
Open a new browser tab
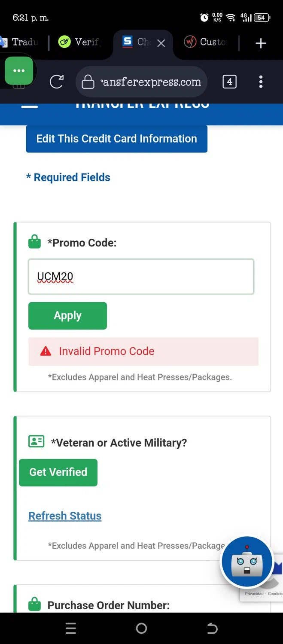click(261, 43)
